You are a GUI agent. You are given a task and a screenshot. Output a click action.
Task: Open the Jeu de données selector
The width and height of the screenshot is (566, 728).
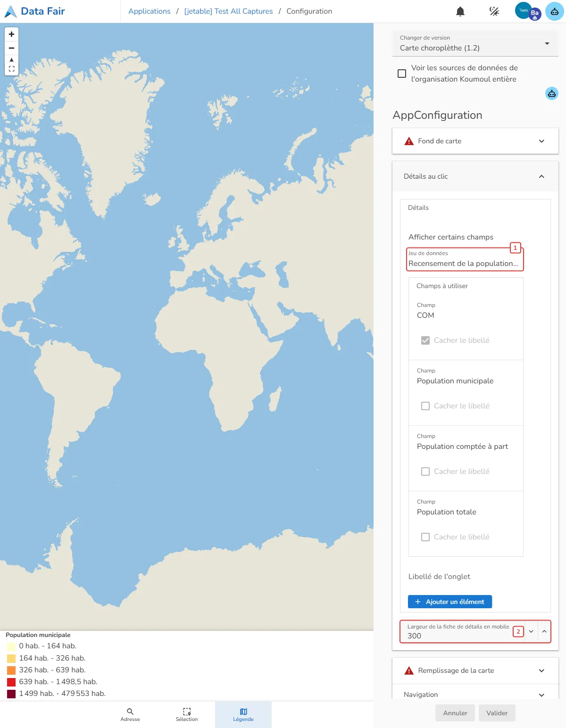coord(465,259)
